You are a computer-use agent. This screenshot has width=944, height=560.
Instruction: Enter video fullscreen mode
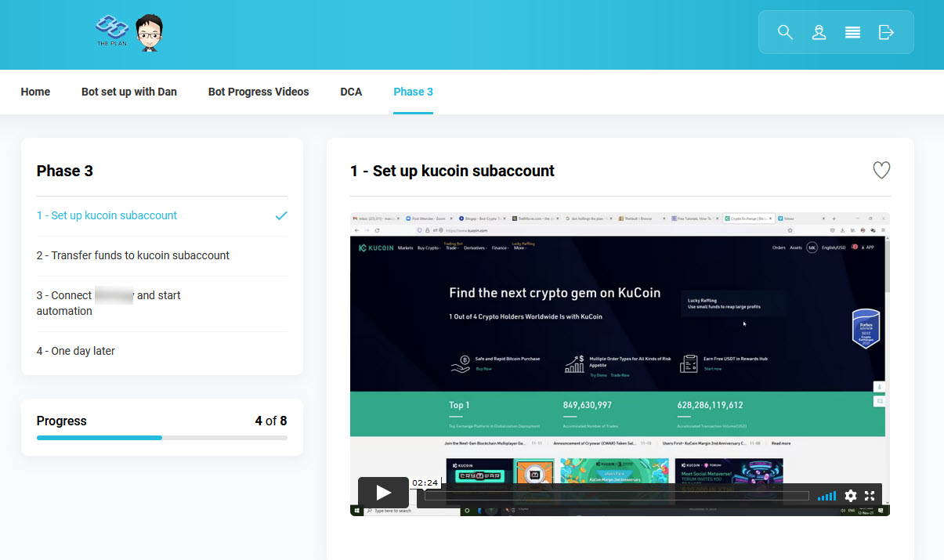coord(870,496)
